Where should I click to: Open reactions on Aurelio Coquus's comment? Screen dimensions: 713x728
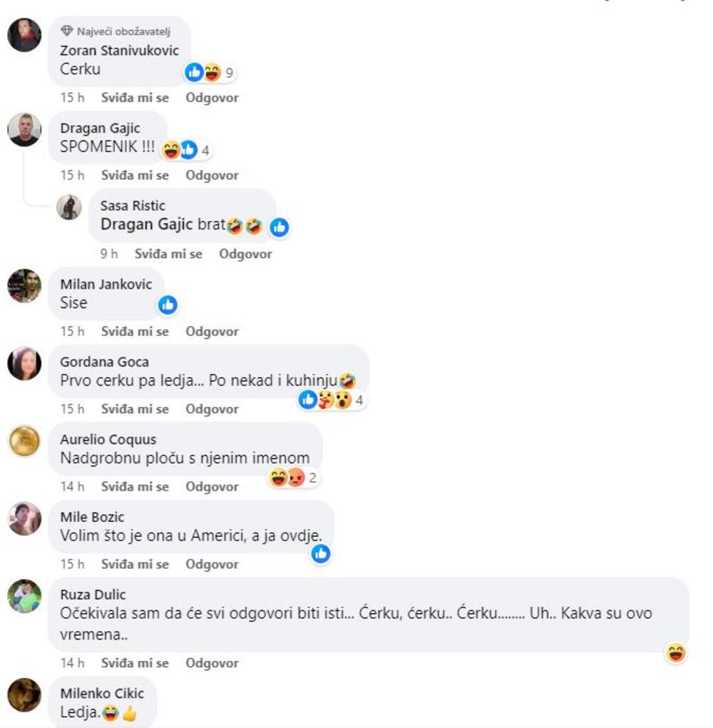coord(294,477)
